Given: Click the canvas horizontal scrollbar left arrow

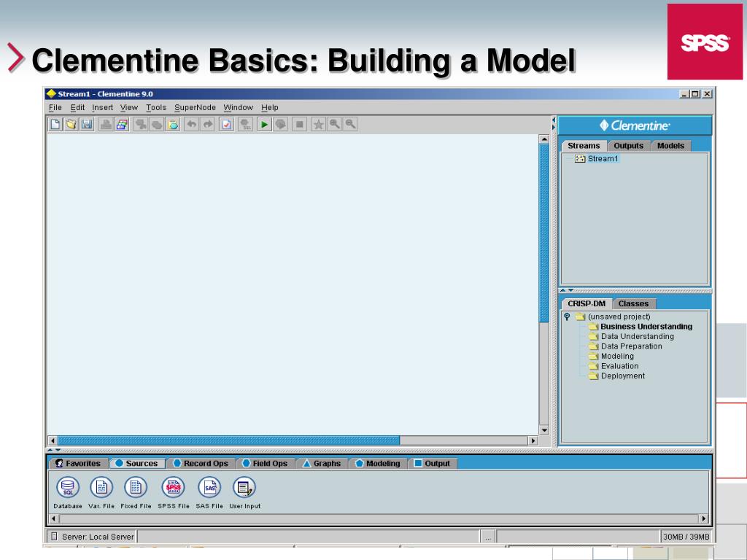Looking at the screenshot, I should (53, 440).
